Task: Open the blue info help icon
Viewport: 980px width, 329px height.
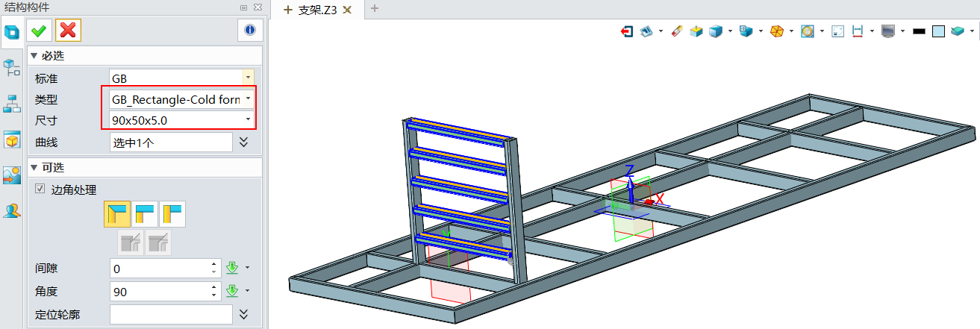Action: point(249,30)
